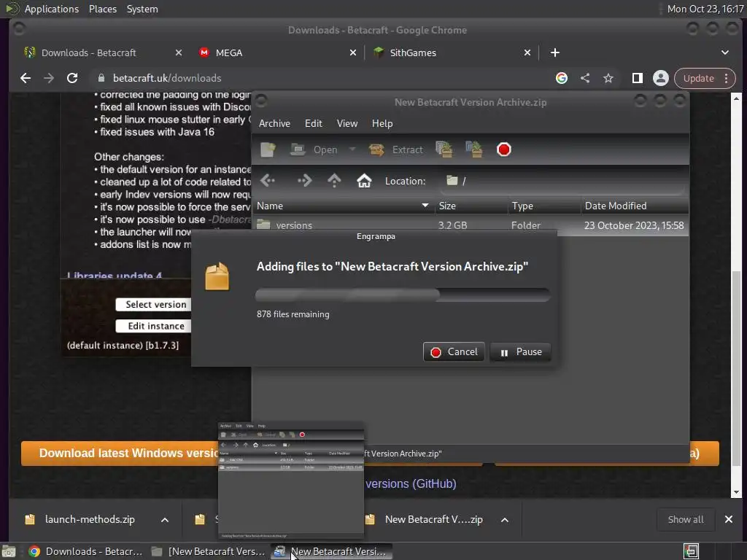Viewport: 747px width, 560px height.
Task: Close the MEGA tab
Action: pyautogui.click(x=353, y=52)
